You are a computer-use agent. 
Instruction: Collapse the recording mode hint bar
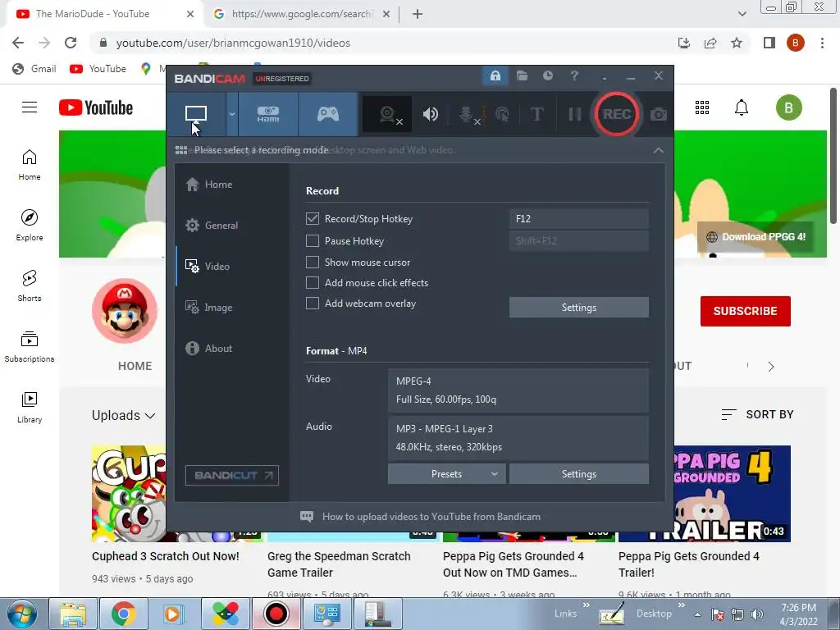659,151
